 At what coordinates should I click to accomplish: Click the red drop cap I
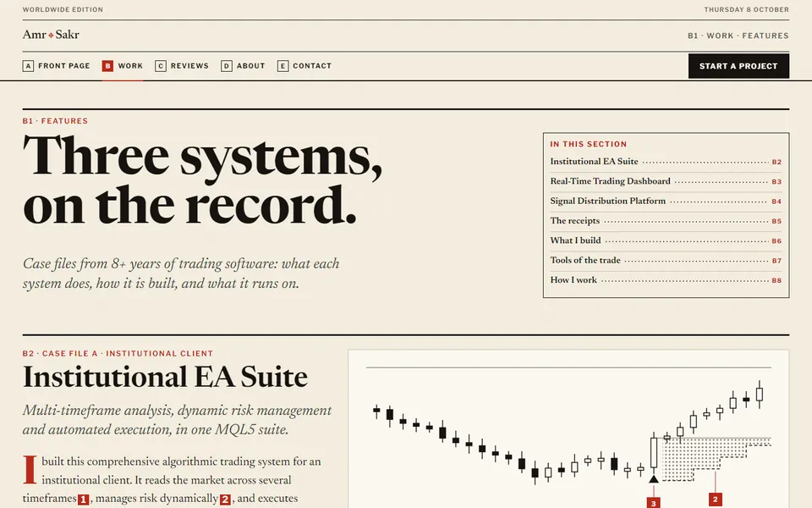click(x=30, y=470)
